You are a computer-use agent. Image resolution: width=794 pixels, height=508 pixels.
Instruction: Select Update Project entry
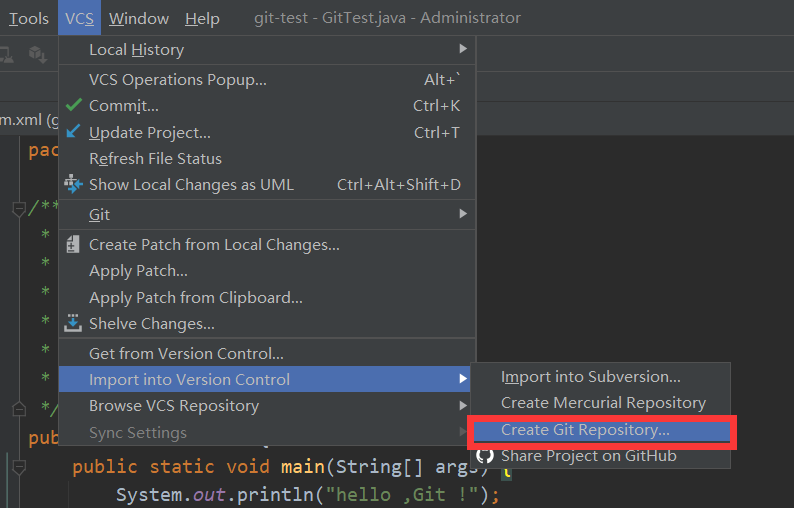(267, 133)
